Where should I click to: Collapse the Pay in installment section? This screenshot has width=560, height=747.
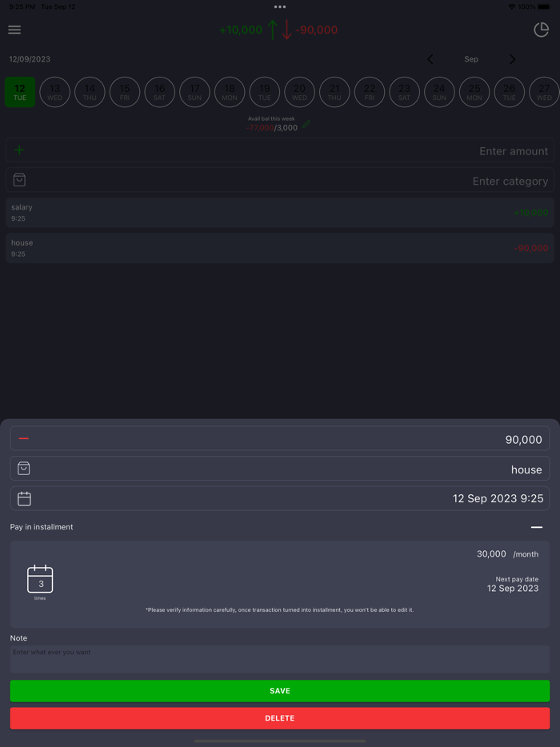click(x=537, y=527)
